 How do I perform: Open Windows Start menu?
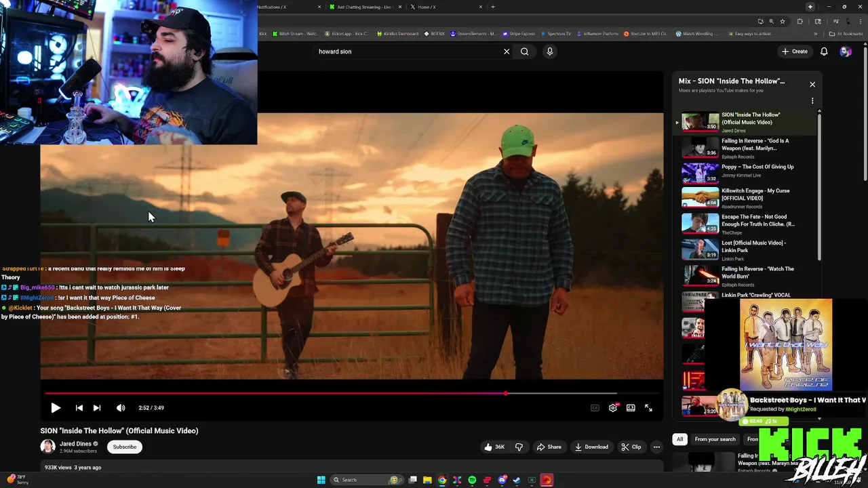(x=321, y=480)
